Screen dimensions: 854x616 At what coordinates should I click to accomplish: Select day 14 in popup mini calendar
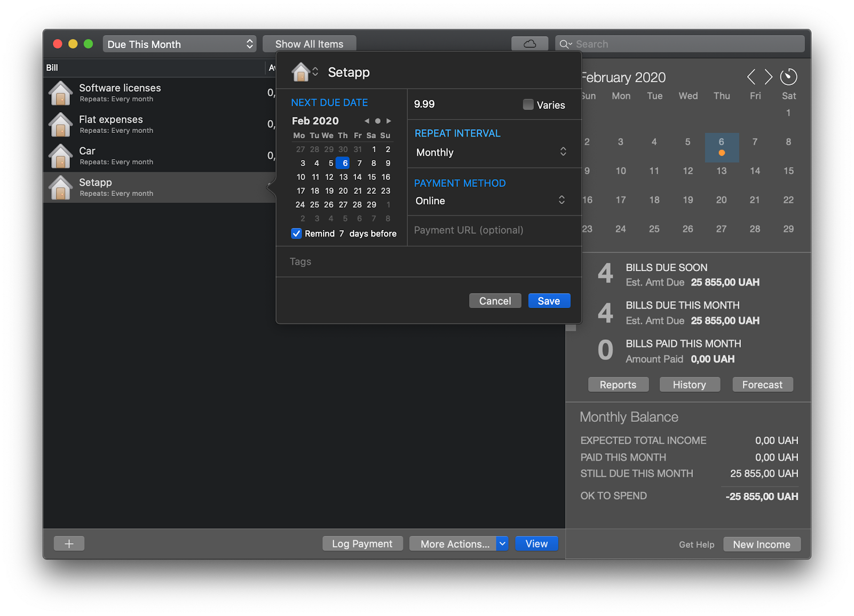pos(357,177)
